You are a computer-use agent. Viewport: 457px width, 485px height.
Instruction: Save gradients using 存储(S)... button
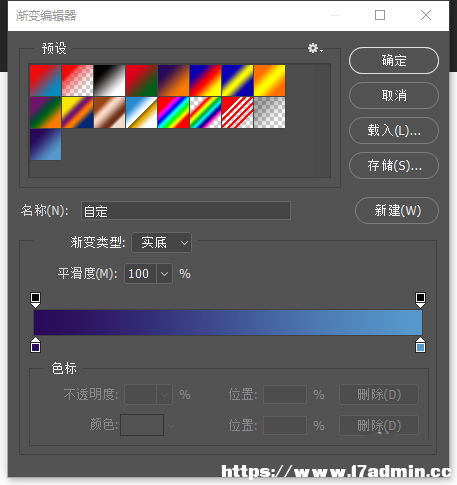[394, 166]
